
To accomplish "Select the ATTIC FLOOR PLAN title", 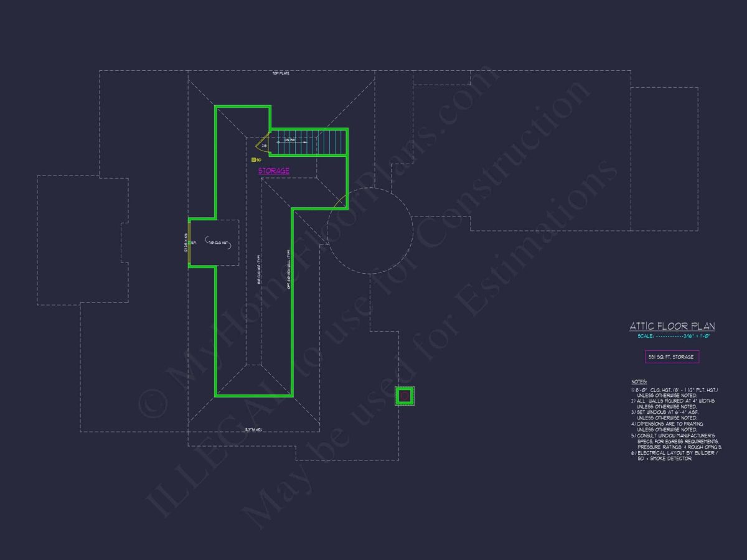I will pyautogui.click(x=672, y=326).
